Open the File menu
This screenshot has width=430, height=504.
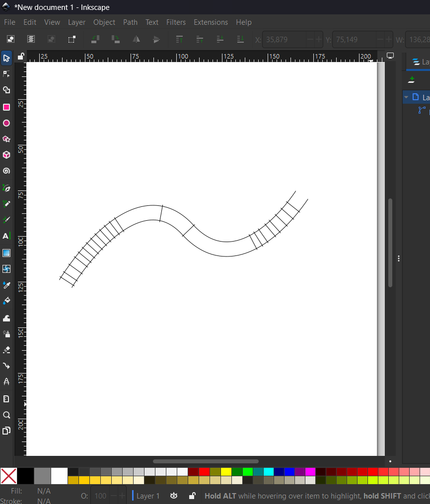coord(9,22)
